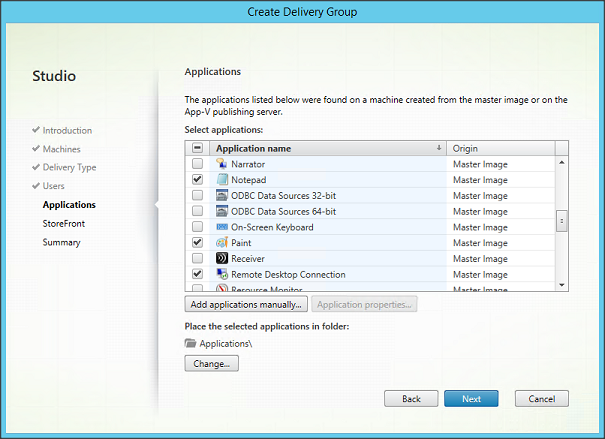605x439 pixels.
Task: Click the Next button
Action: tap(471, 398)
